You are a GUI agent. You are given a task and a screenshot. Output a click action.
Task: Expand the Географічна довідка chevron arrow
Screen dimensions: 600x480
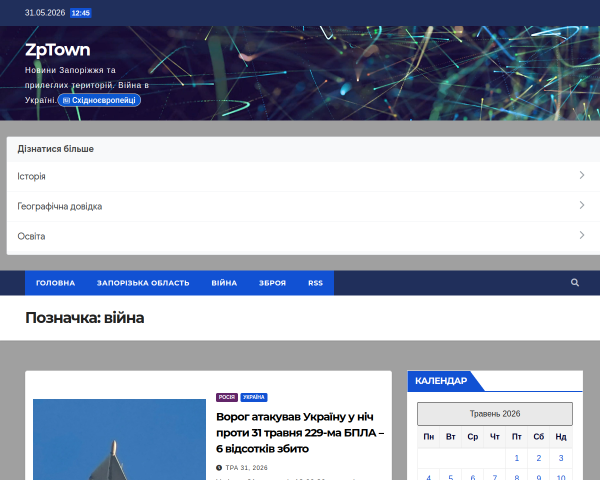(582, 205)
